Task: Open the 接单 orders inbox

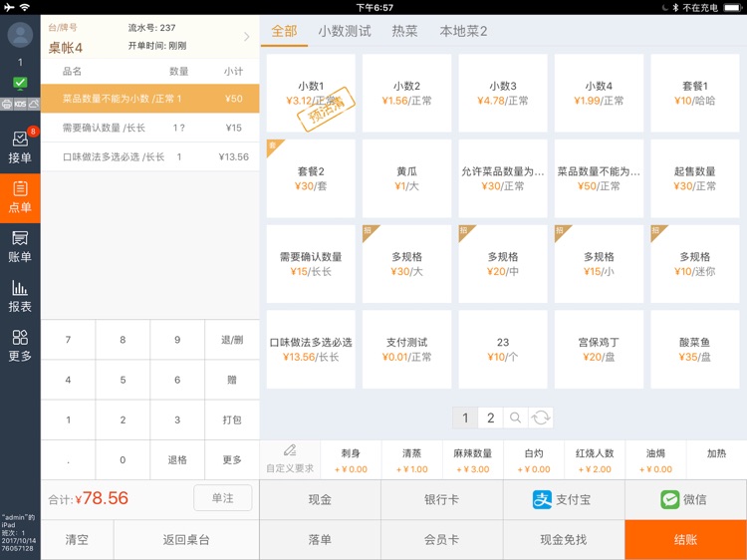Action: 20,146
